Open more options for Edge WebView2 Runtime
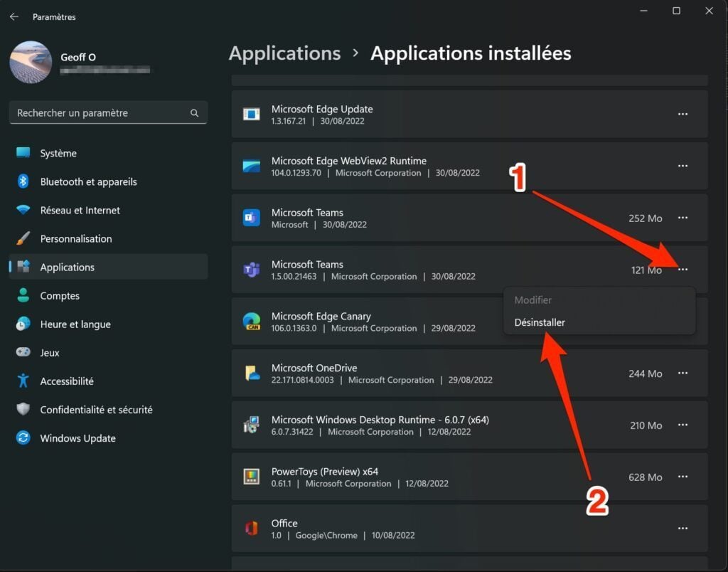Viewport: 728px width, 572px height. click(682, 166)
